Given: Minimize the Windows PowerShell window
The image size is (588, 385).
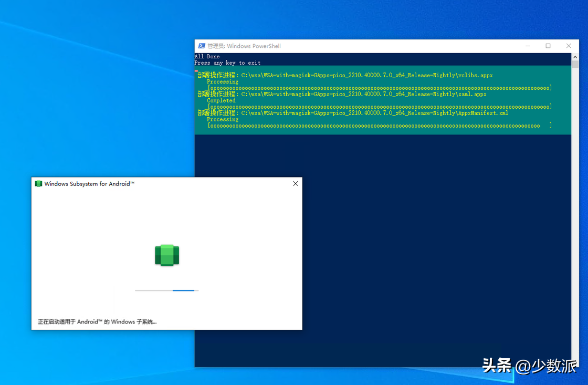Looking at the screenshot, I should point(528,46).
